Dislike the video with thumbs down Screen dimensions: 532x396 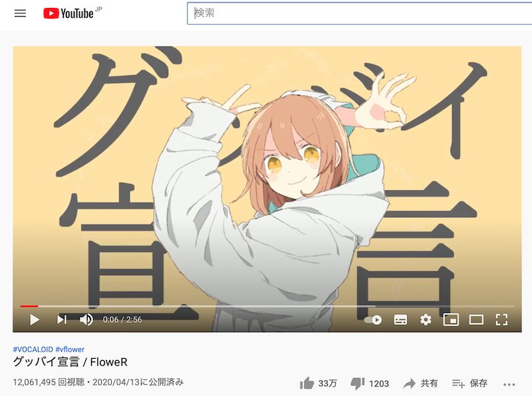coord(370,383)
